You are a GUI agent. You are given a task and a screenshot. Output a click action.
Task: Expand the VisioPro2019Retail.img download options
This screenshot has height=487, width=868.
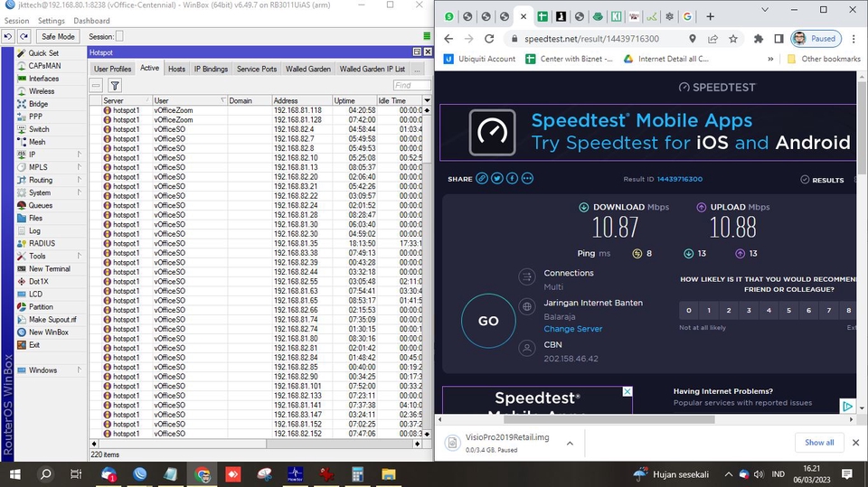coord(570,444)
